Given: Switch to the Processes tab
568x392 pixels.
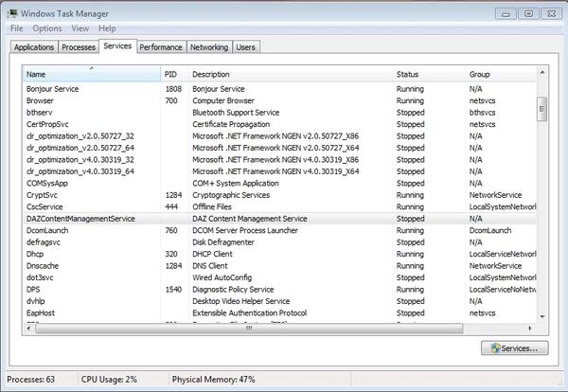Looking at the screenshot, I should (x=79, y=47).
